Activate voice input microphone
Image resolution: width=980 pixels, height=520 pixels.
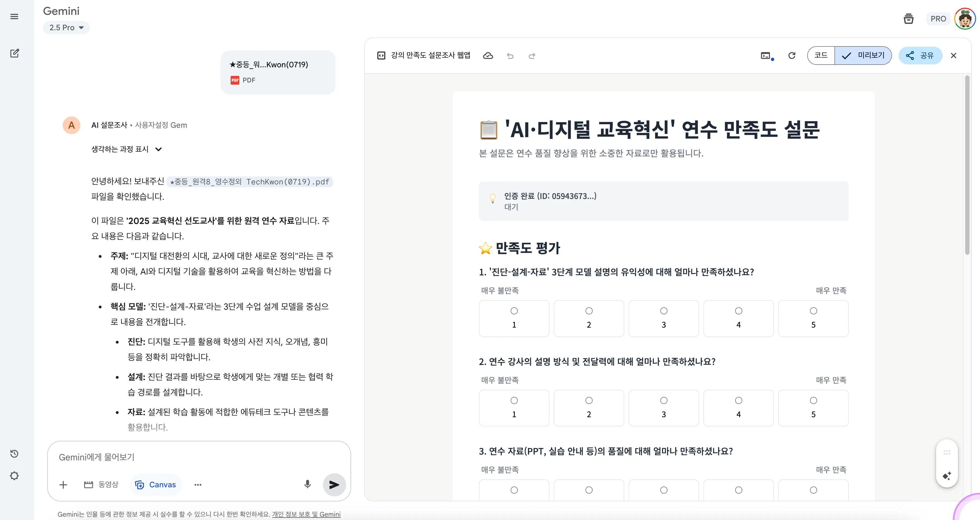(x=307, y=484)
